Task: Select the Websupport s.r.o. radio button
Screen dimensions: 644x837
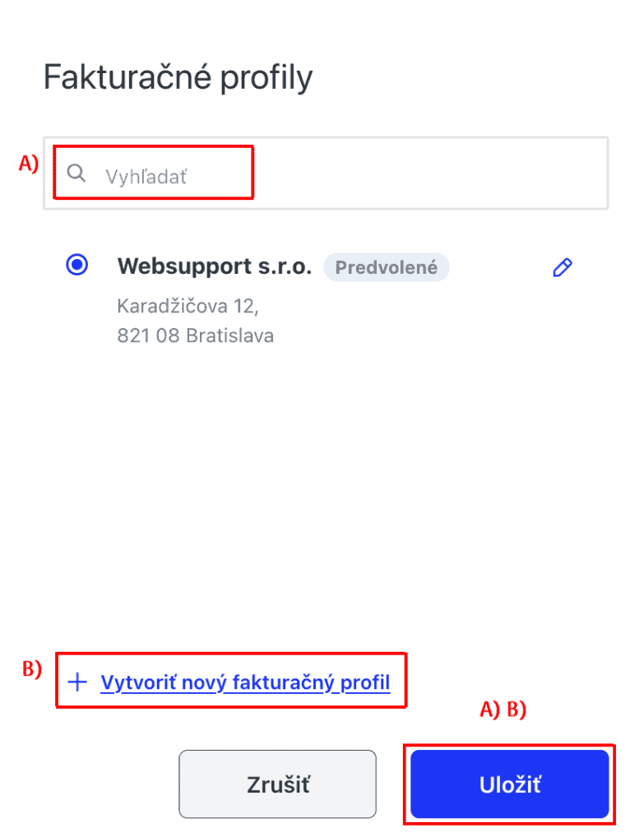Action: (x=76, y=265)
